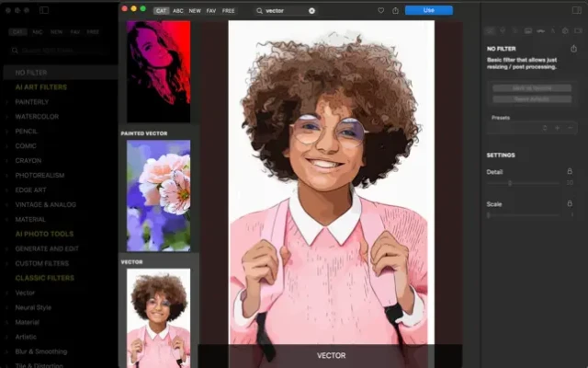Add a new preset with plus button
The image size is (588, 368).
point(557,128)
